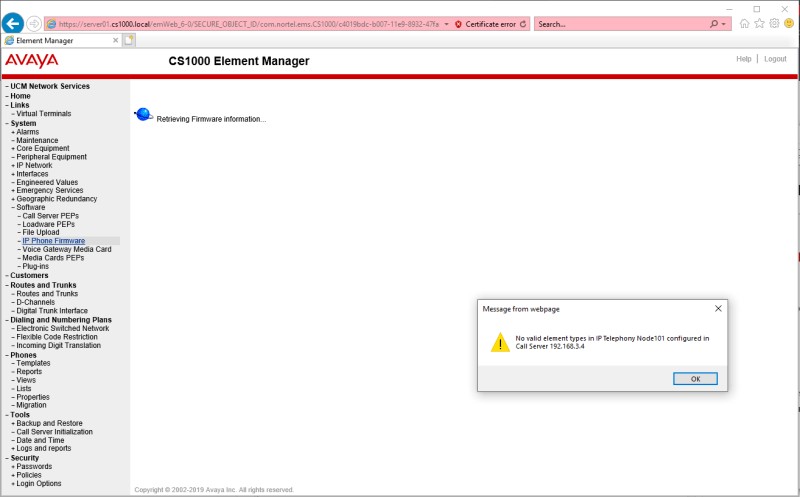
Task: Open Virtual Terminals link
Action: (x=43, y=114)
